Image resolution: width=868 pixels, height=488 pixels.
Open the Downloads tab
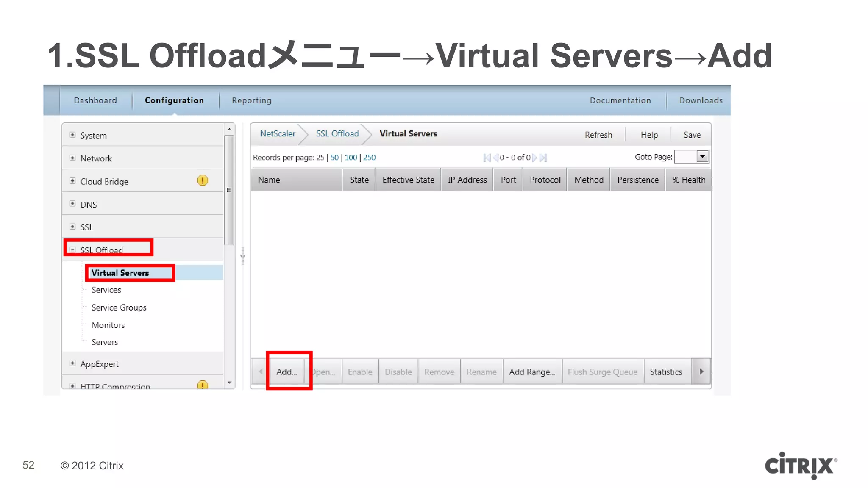click(x=701, y=100)
